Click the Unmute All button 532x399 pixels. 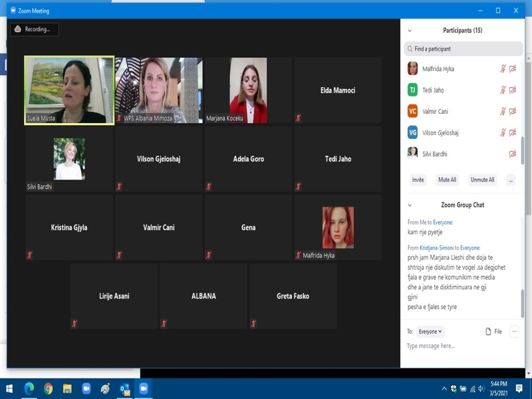tap(482, 180)
